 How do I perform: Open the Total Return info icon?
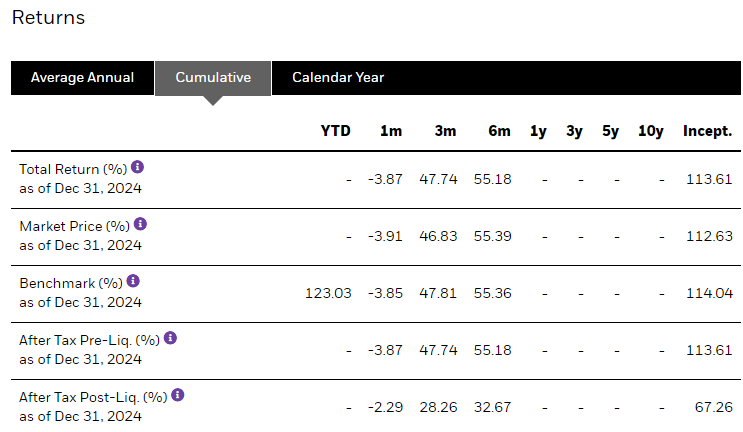[x=137, y=167]
